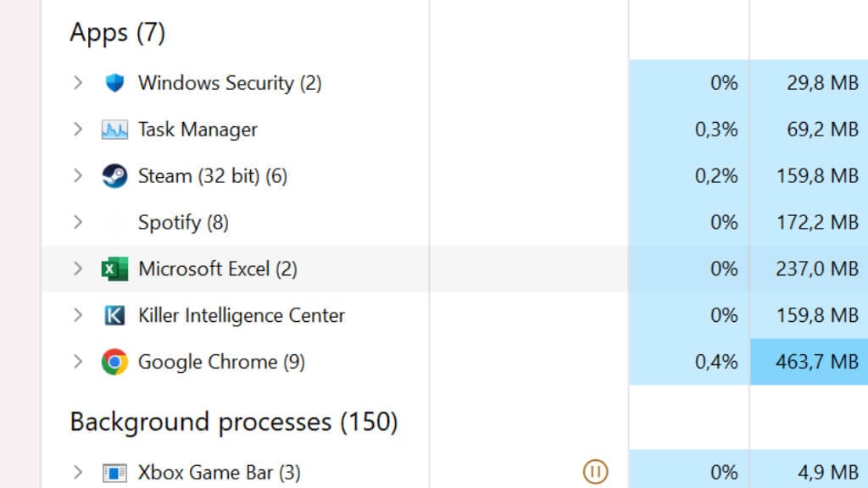Select the Killer Intelligence Center entry
This screenshot has height=488, width=868.
pyautogui.click(x=242, y=316)
